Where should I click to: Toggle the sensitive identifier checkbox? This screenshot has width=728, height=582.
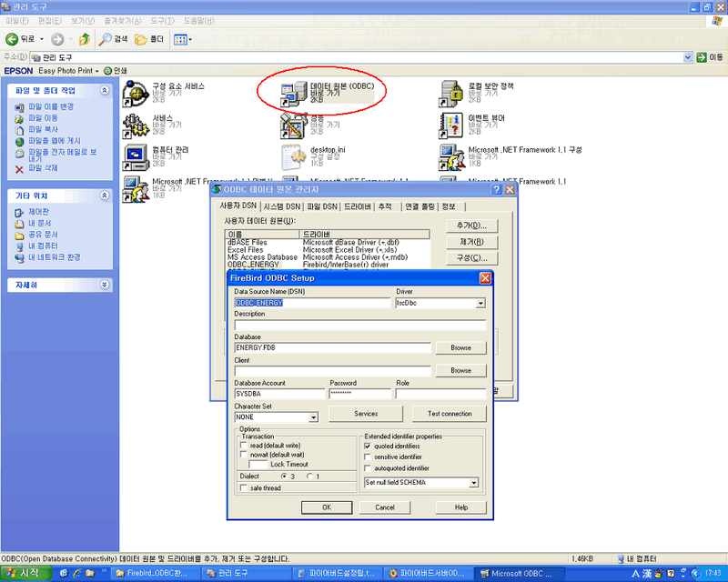[368, 457]
